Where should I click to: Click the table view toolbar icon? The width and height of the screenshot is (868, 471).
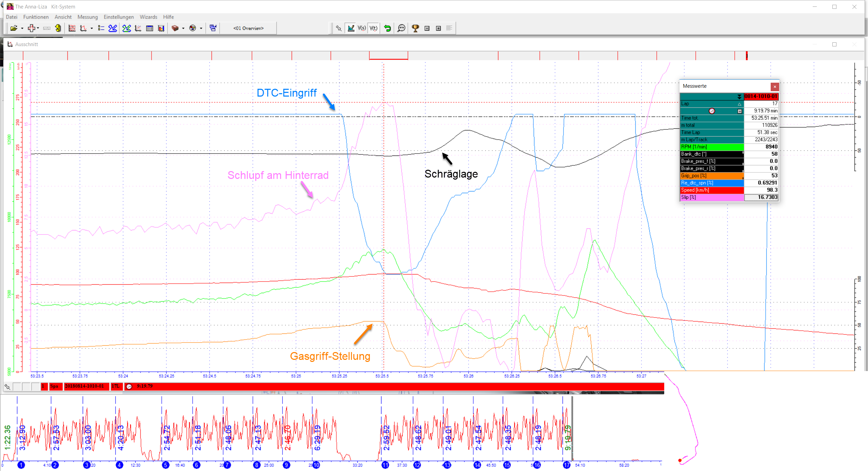tap(150, 28)
